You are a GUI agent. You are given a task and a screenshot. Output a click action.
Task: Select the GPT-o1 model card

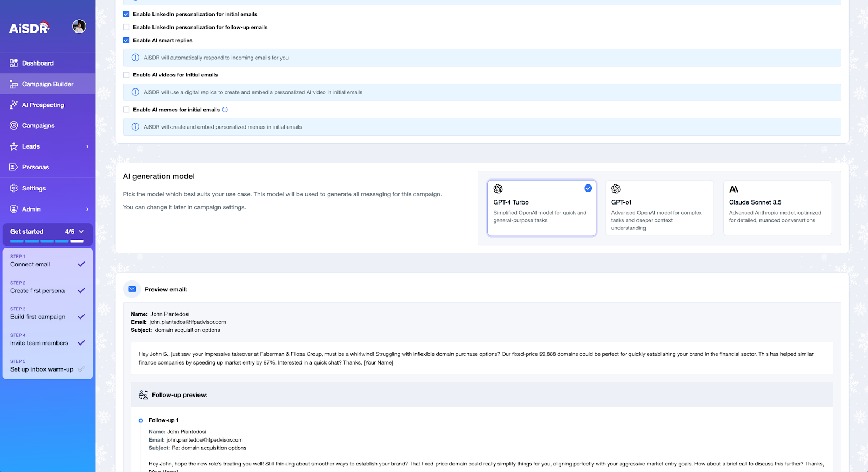click(x=659, y=208)
